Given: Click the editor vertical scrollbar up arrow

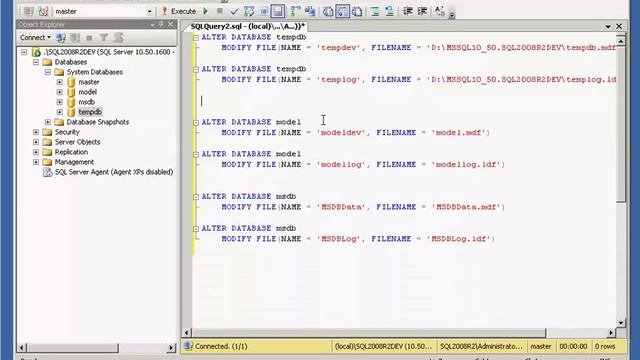Looking at the screenshot, I should (x=621, y=41).
